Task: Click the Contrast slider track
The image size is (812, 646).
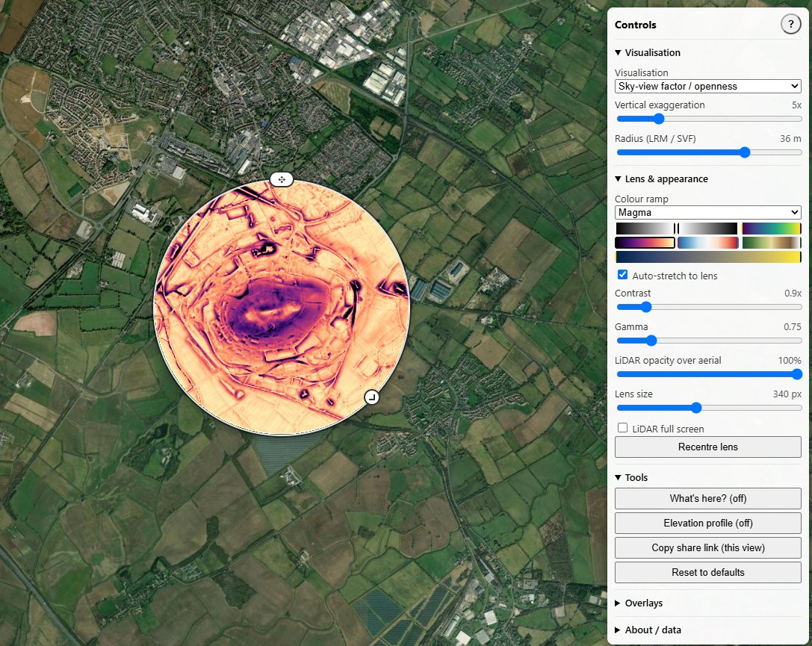Action: tap(709, 307)
